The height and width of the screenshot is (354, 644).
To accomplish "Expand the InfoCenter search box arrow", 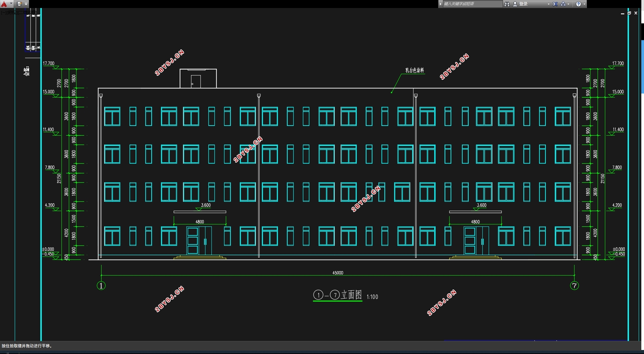I will click(x=441, y=4).
